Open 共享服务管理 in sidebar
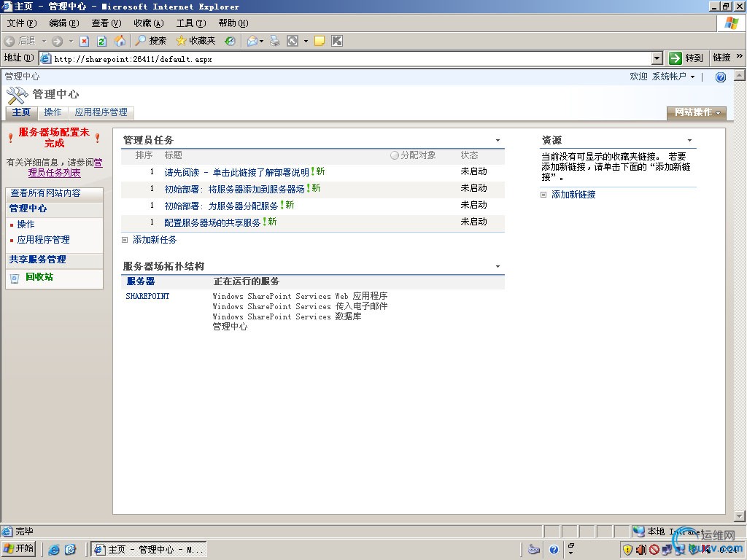The height and width of the screenshot is (560, 747). pyautogui.click(x=38, y=260)
